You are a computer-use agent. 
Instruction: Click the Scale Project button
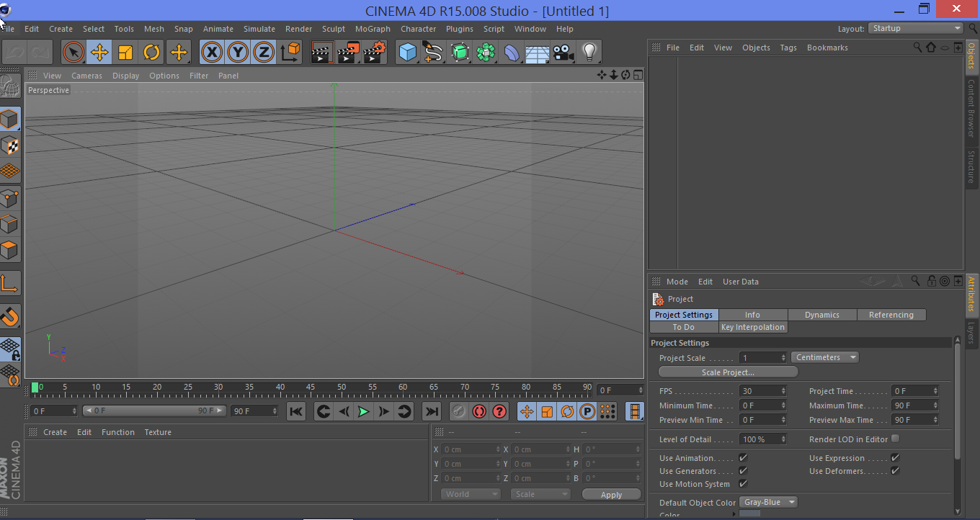pos(728,372)
